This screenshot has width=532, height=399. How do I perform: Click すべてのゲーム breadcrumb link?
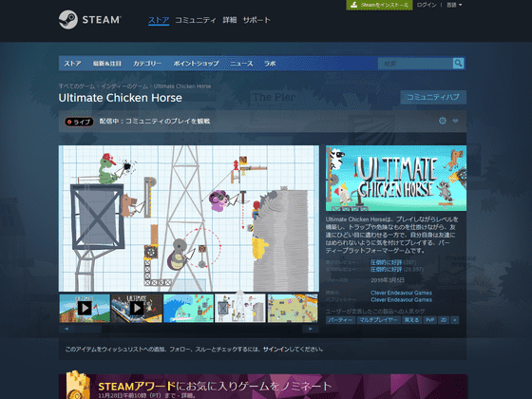pyautogui.click(x=77, y=86)
